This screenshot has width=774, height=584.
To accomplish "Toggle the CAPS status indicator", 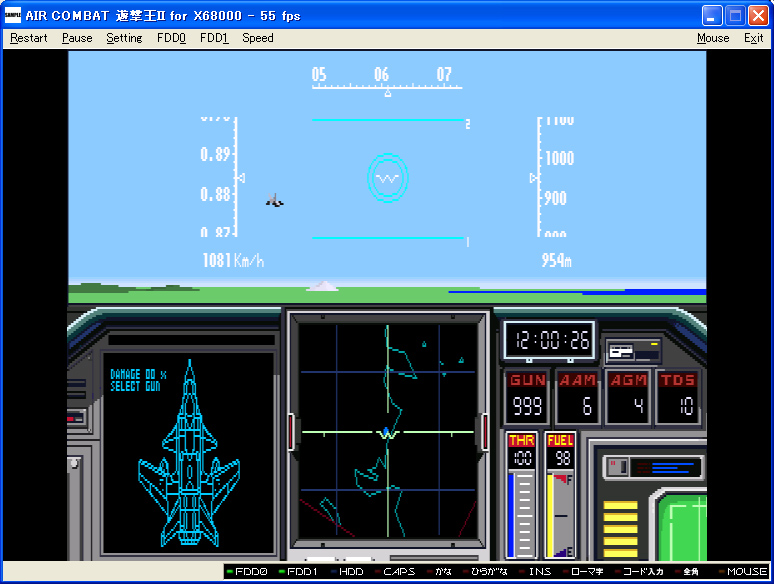I will pyautogui.click(x=398, y=572).
